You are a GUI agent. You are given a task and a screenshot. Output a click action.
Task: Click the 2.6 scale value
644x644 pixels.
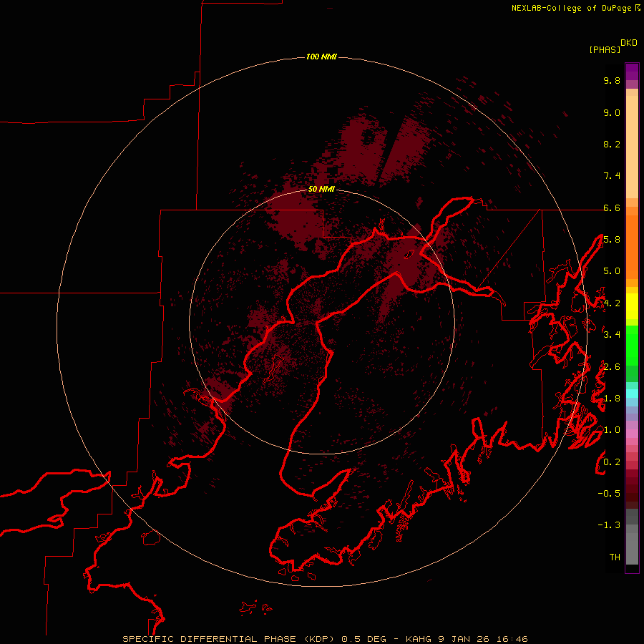click(x=612, y=367)
